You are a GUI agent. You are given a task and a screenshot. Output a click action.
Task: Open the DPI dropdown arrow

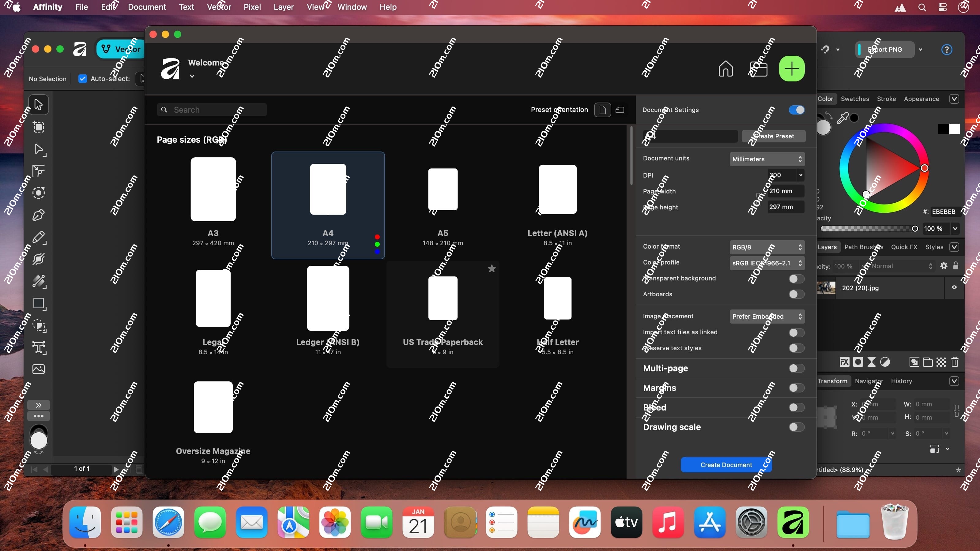pyautogui.click(x=801, y=175)
